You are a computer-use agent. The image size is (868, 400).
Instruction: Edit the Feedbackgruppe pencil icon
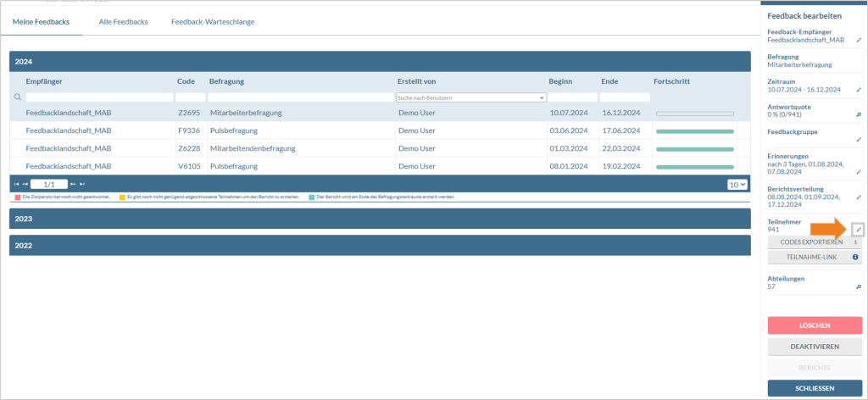coord(859,140)
